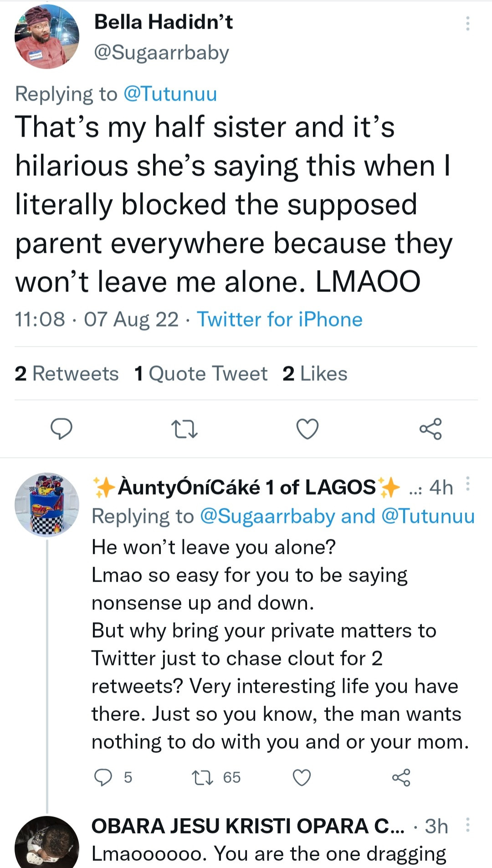Share ÀuntyÓníCáké's reply tweet
Screen dimensions: 492x868
coord(401,777)
